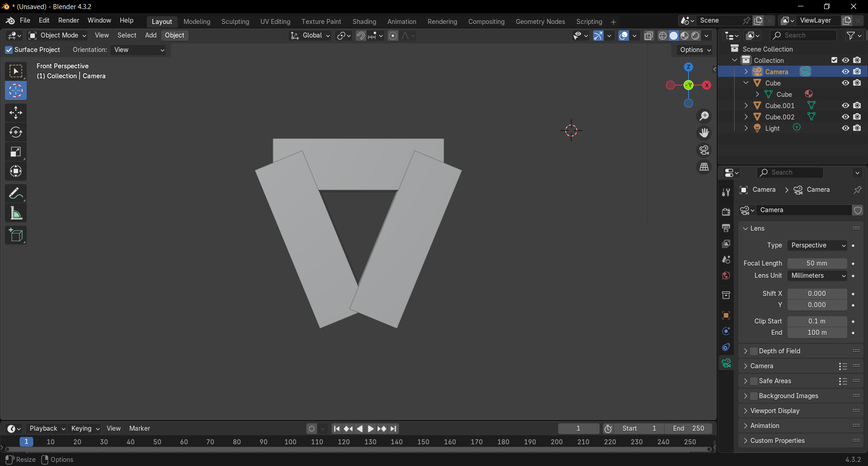The width and height of the screenshot is (868, 466).
Task: Click the current frame number field
Action: tap(578, 428)
